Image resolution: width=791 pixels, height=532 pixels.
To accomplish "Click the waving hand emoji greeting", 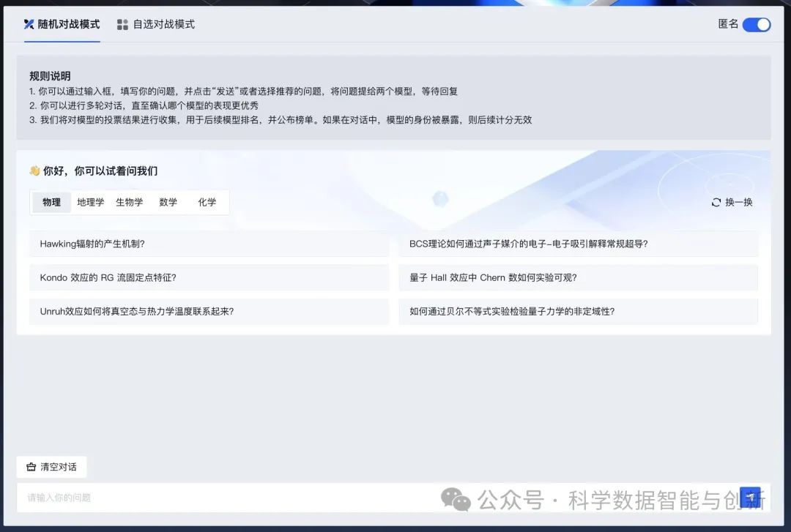I will [34, 171].
